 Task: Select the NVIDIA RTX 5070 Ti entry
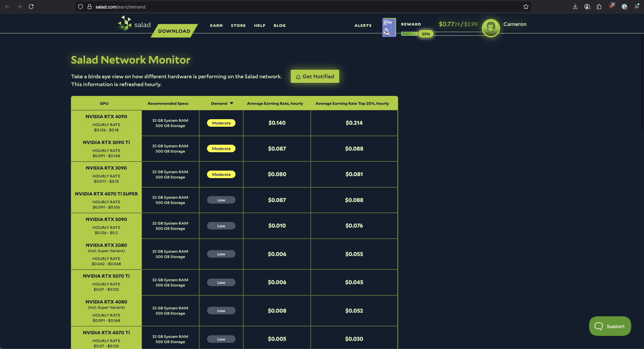tap(106, 282)
